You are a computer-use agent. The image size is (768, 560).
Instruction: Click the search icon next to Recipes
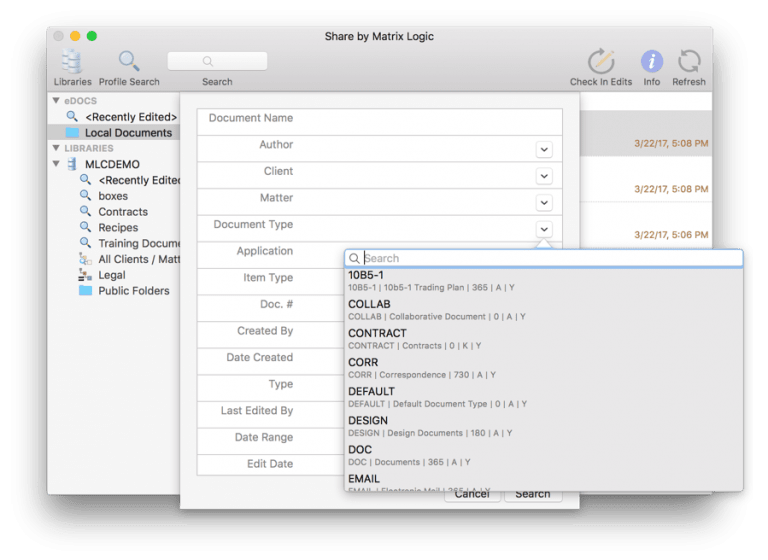tap(86, 227)
